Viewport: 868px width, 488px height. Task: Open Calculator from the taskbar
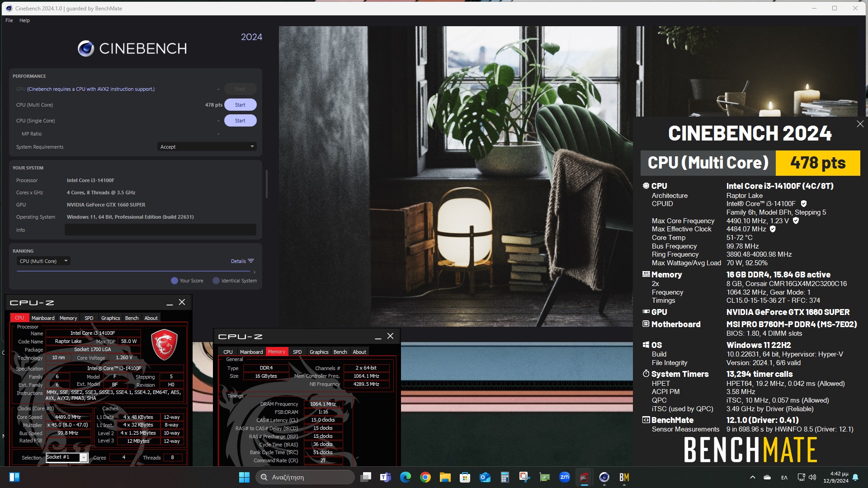505,477
